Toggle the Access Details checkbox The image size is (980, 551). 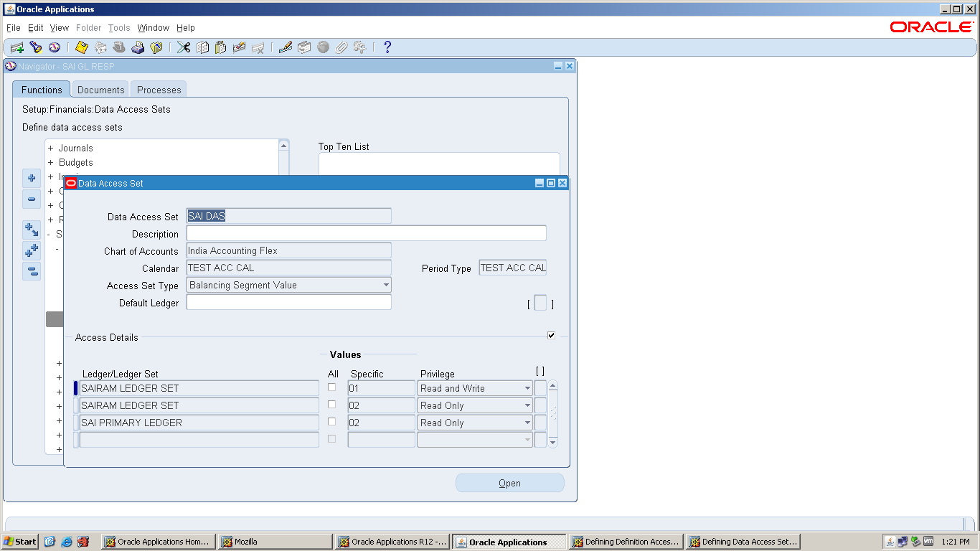(x=551, y=335)
